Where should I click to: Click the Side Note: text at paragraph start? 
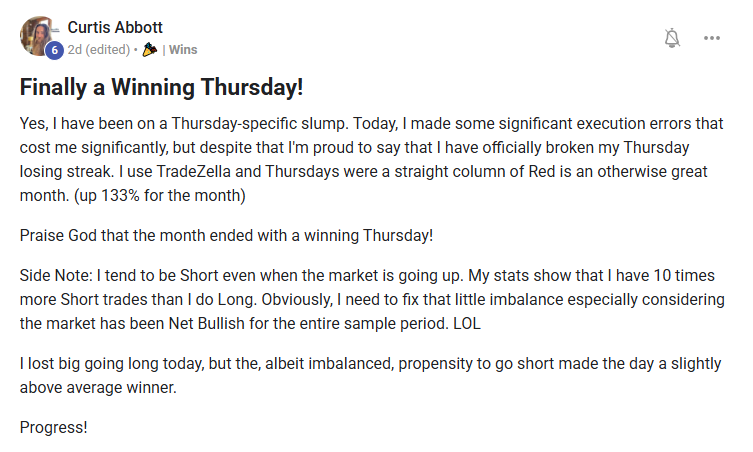(x=56, y=275)
